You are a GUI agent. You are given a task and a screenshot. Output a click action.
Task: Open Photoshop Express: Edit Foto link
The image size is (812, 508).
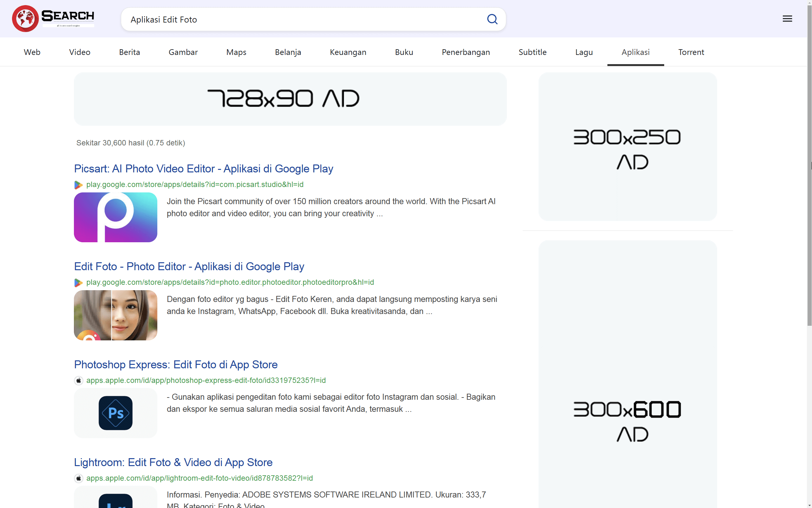pos(176,364)
